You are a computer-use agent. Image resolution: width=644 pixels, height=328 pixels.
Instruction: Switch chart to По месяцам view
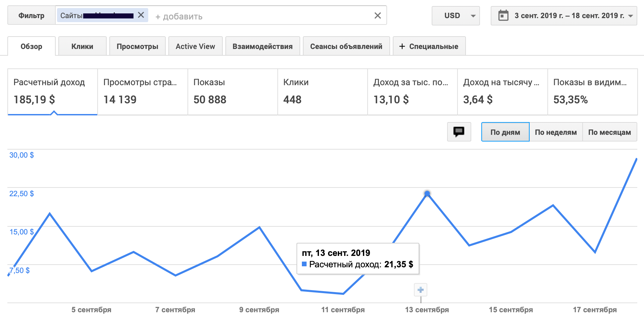[x=609, y=132]
